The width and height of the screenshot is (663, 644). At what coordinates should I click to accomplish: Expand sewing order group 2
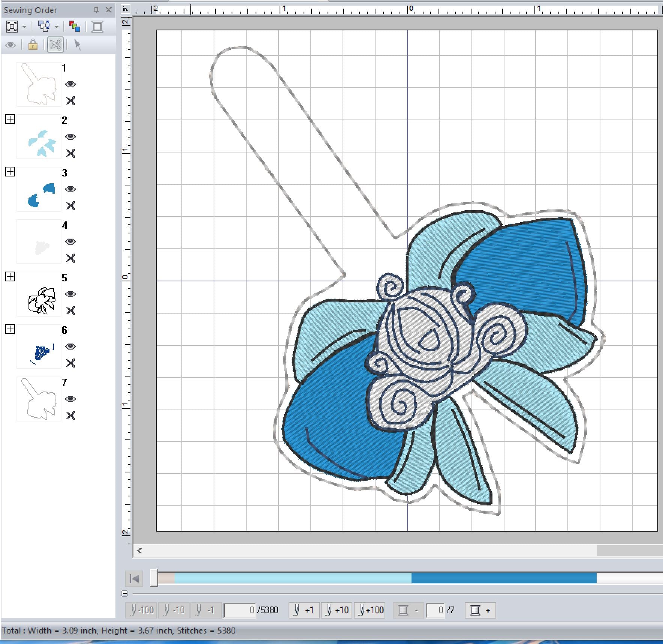point(10,120)
